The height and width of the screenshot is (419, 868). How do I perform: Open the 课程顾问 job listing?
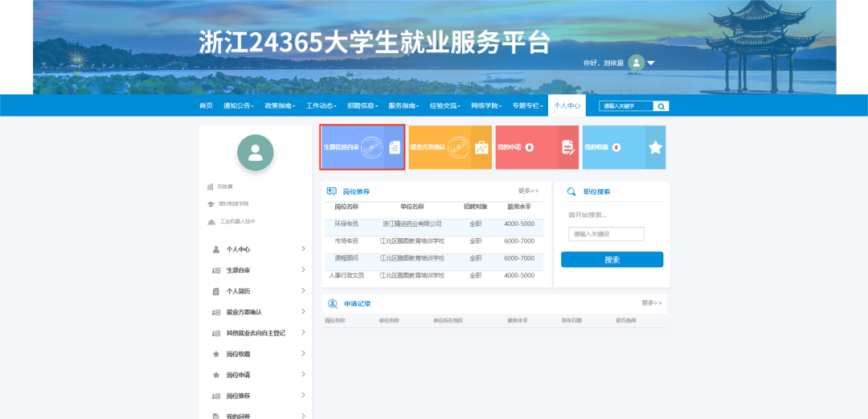pos(346,258)
